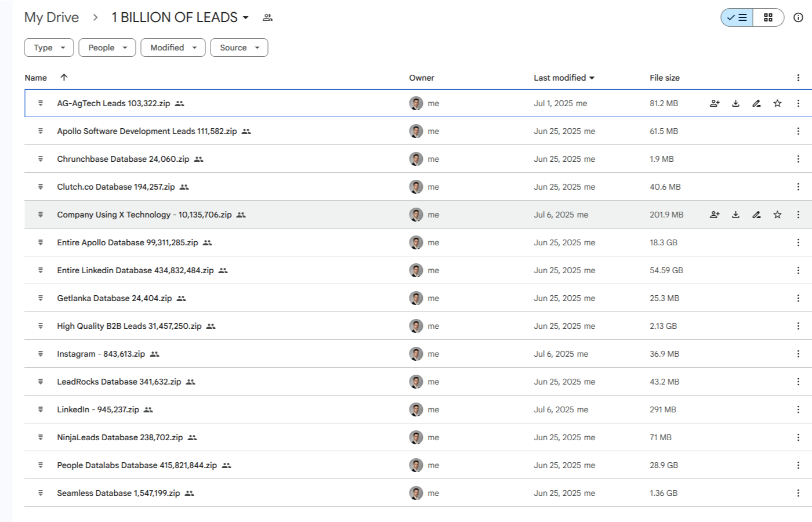This screenshot has height=522, width=812.
Task: Open the People filter dropdown
Action: [107, 48]
